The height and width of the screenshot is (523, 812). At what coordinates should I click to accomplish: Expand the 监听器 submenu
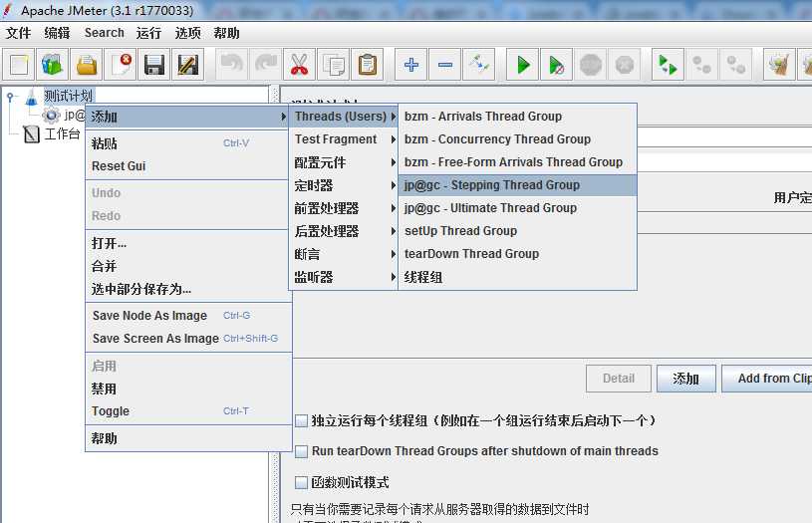coord(344,277)
